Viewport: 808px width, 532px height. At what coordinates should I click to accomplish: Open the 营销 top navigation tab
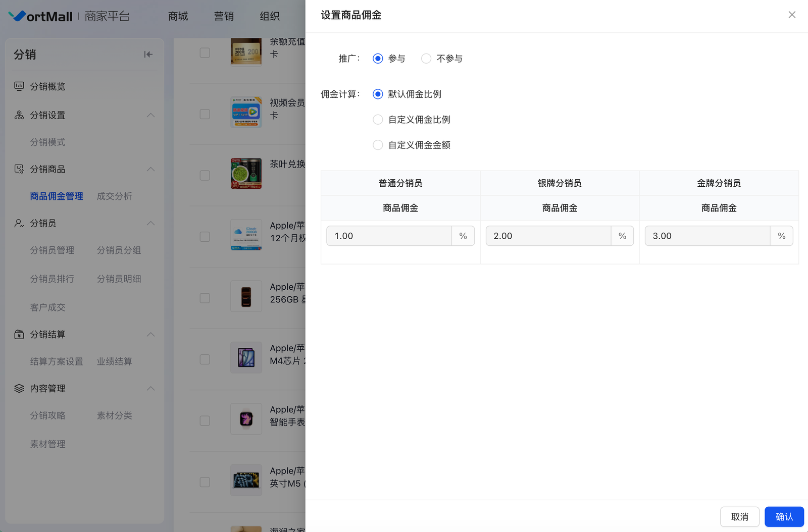pyautogui.click(x=224, y=16)
